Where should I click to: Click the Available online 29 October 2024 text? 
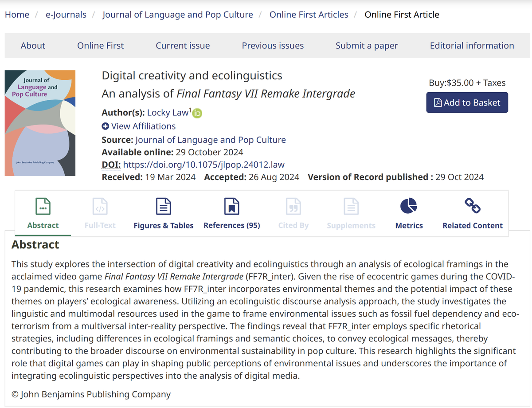172,152
